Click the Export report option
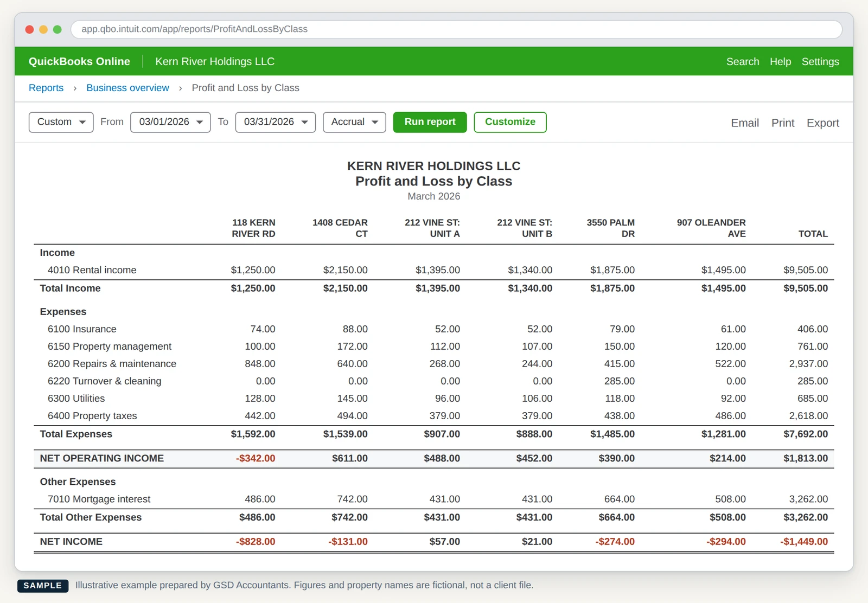Screen dimensions: 868x603 (822, 123)
